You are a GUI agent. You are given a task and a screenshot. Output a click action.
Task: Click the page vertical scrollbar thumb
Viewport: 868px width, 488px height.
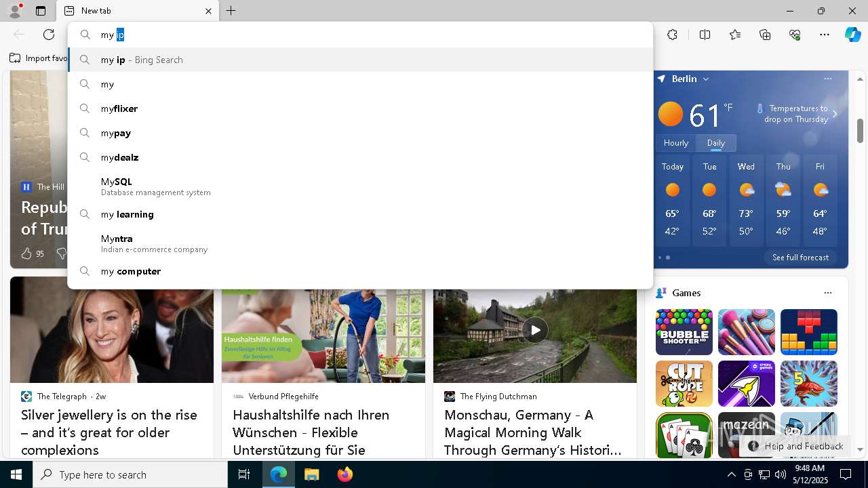point(860,130)
